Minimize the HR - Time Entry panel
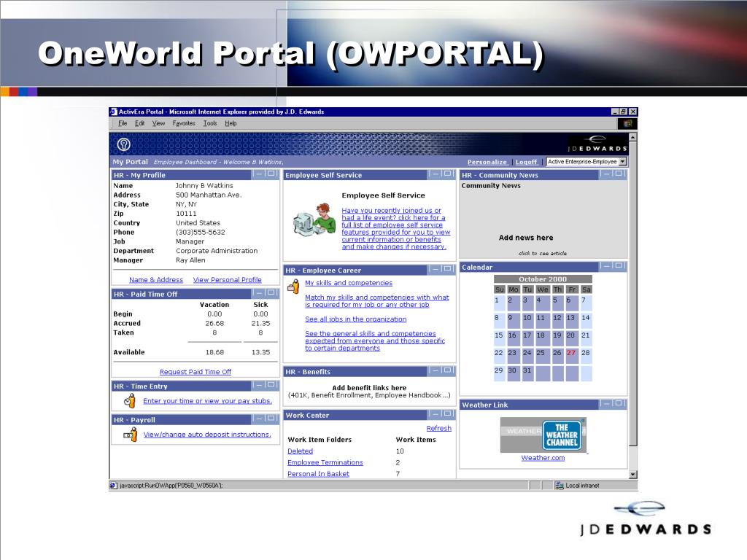 tap(259, 385)
